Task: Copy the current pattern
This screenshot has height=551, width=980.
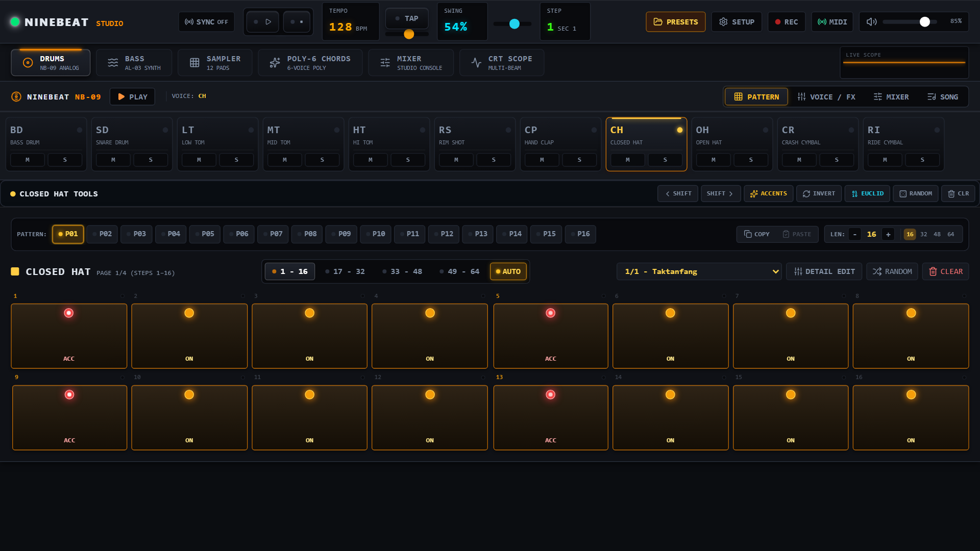Action: point(757,234)
